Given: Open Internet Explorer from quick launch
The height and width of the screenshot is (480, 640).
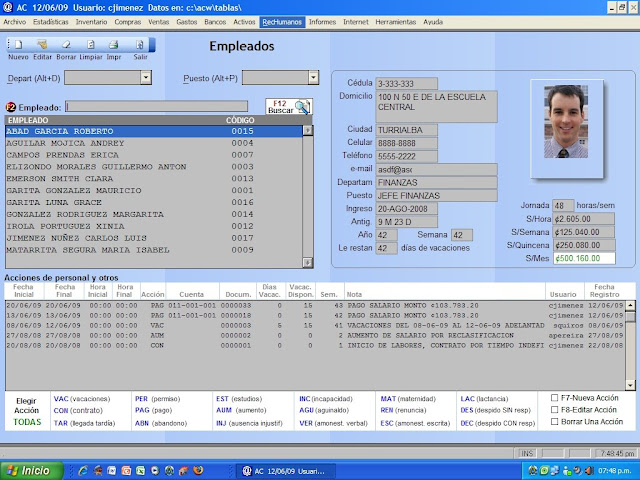Looking at the screenshot, I should point(83,471).
